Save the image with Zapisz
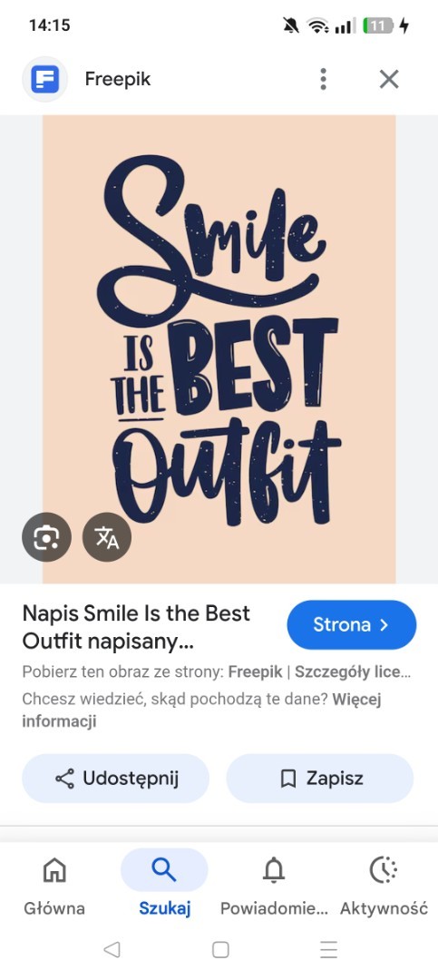The image size is (438, 980). [x=320, y=779]
